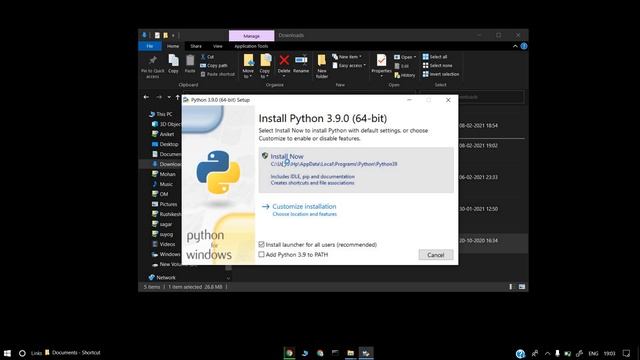Image resolution: width=640 pixels, height=360 pixels.
Task: Select Network in navigation tree
Action: click(162, 278)
